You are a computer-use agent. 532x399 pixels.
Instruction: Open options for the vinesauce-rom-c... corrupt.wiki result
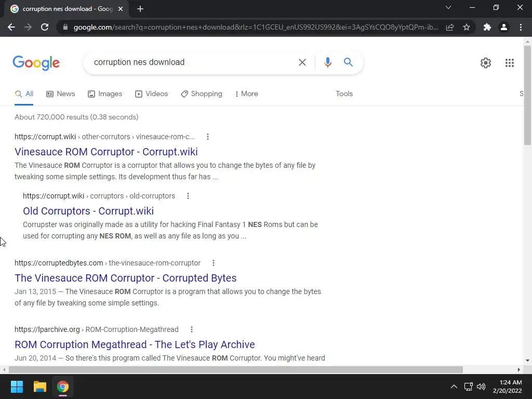coord(208,137)
